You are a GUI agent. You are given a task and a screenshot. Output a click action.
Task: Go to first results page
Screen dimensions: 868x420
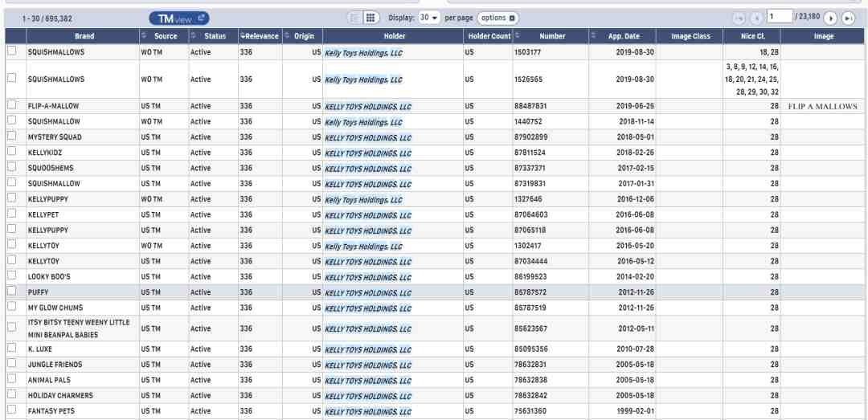739,18
